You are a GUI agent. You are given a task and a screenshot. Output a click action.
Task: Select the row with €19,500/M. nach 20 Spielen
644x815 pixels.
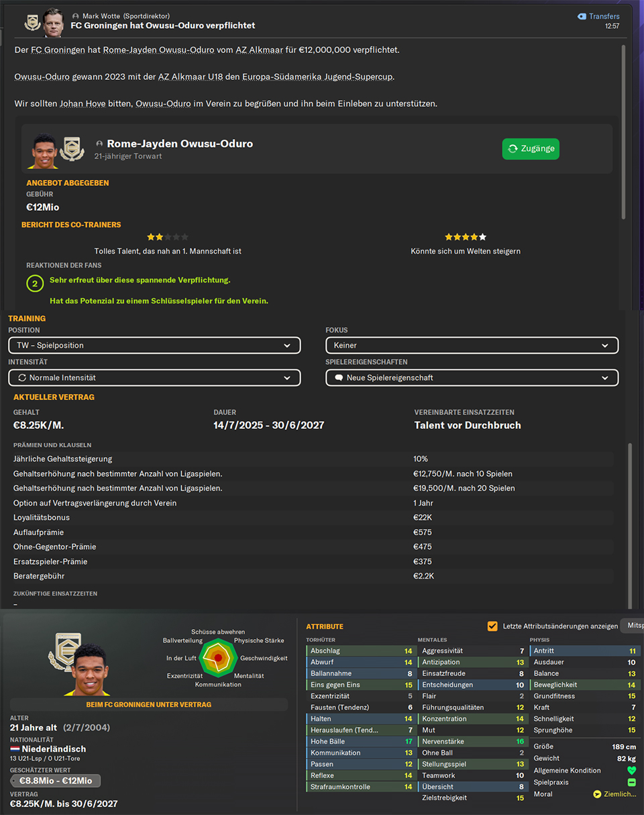[313, 489]
